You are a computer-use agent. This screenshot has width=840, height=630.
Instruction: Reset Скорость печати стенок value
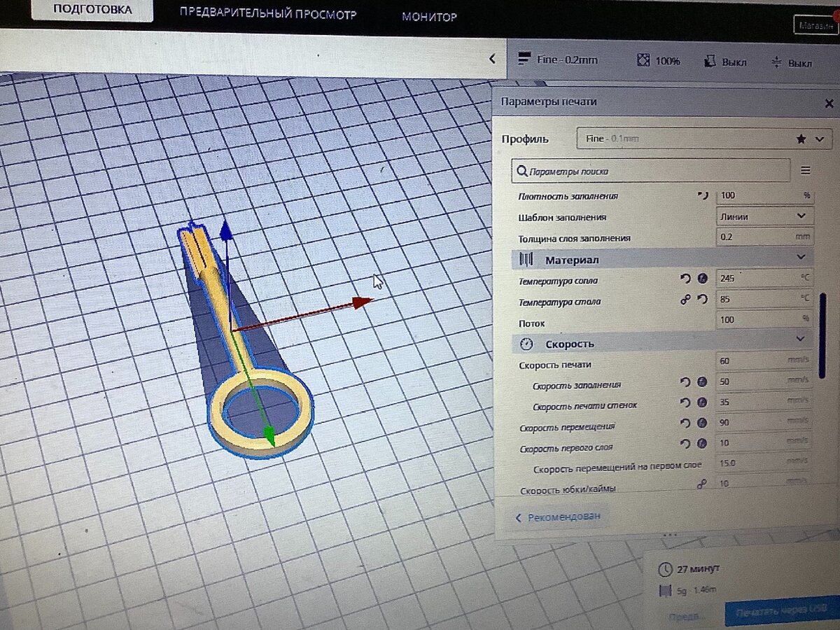click(x=685, y=403)
